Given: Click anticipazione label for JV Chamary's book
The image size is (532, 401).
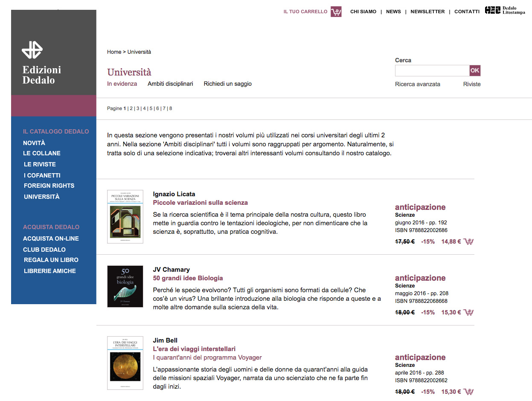Looking at the screenshot, I should pyautogui.click(x=420, y=278).
